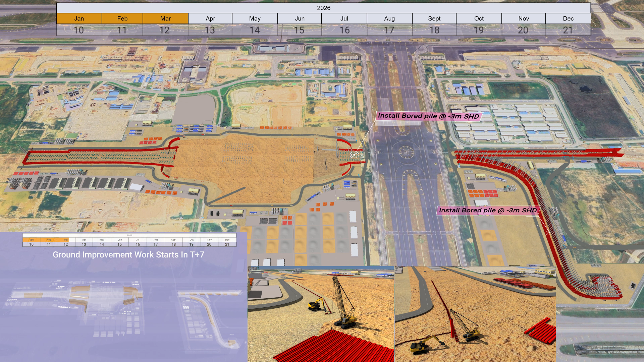Select the Nov month cell
The width and height of the screenshot is (644, 362).
coord(523,18)
